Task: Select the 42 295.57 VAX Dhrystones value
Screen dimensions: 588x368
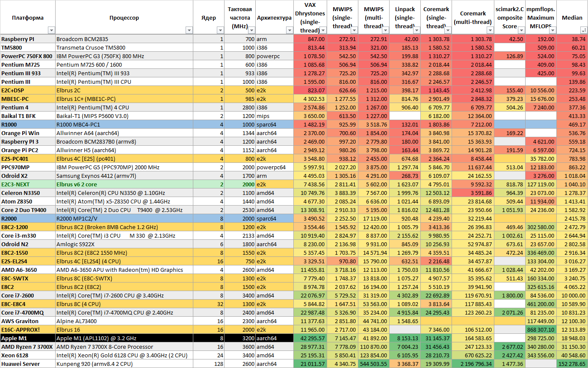Action: pos(310,338)
